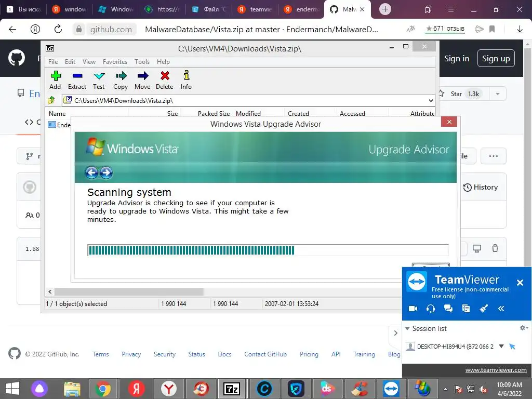Sort by Name column header in 7-Zip
The image size is (532, 399).
click(x=87, y=113)
